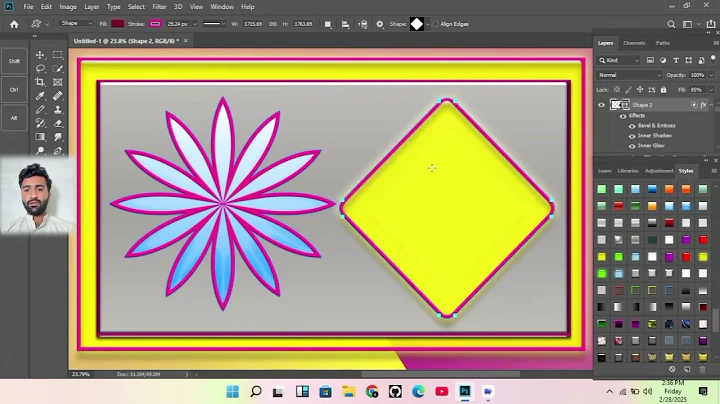
Task: Switch to the Channels tab
Action: tap(634, 43)
